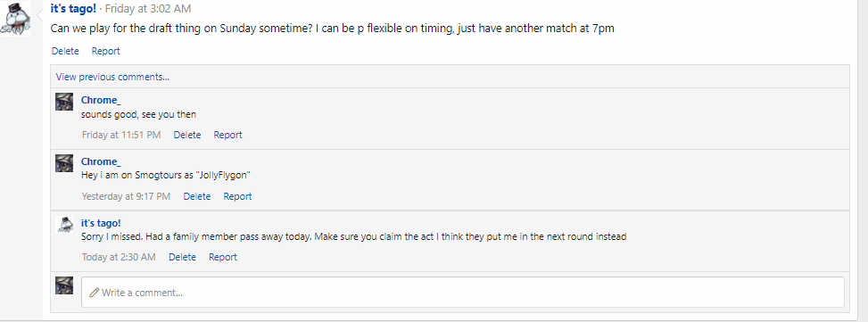
Task: Delete the main profile post
Action: pyautogui.click(x=65, y=51)
